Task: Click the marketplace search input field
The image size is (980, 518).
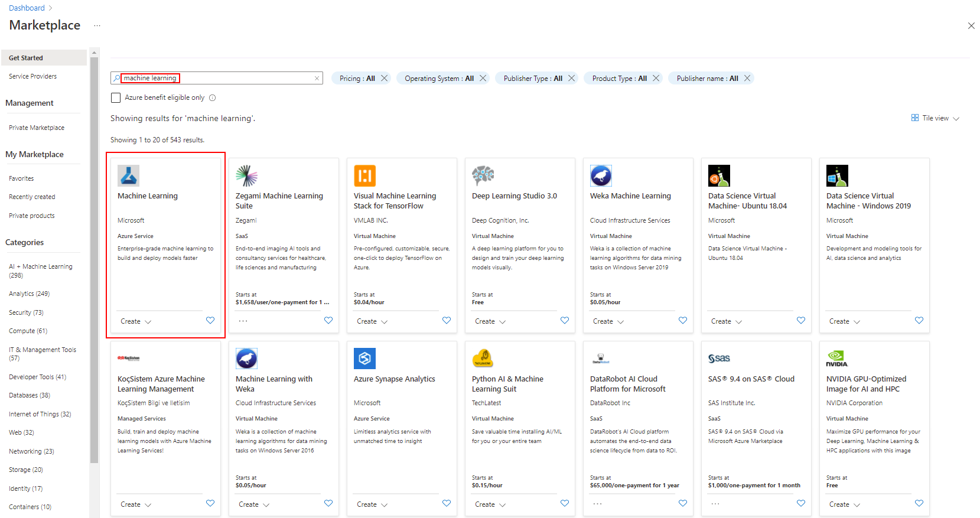Action: (217, 78)
